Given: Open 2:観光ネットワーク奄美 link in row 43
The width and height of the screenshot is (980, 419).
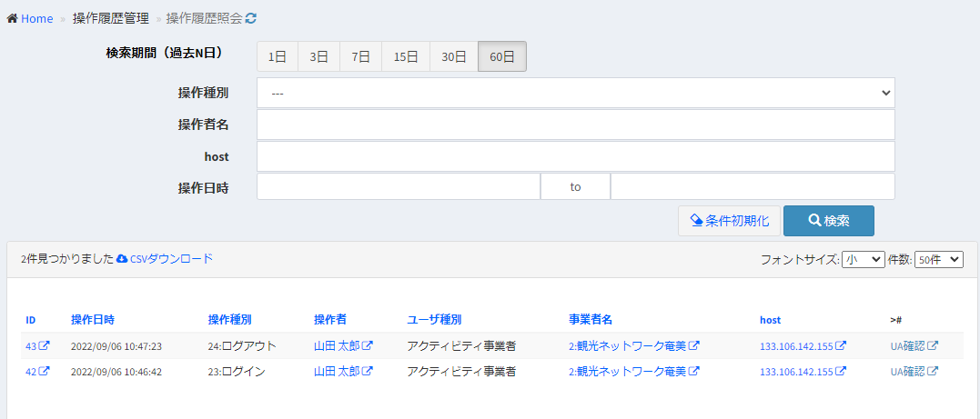Looking at the screenshot, I should point(628,345).
